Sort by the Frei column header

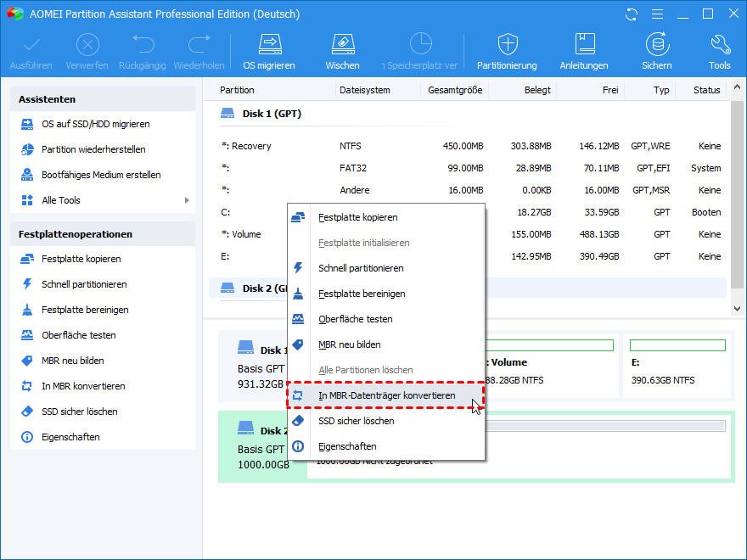click(610, 90)
